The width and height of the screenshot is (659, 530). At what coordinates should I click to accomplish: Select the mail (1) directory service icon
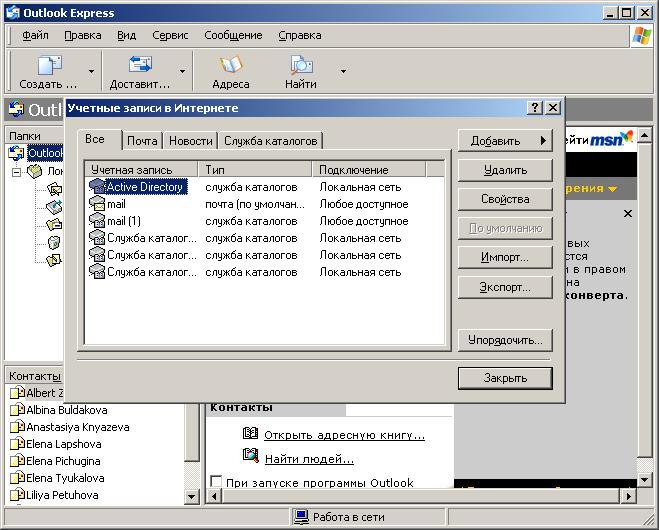tap(97, 221)
